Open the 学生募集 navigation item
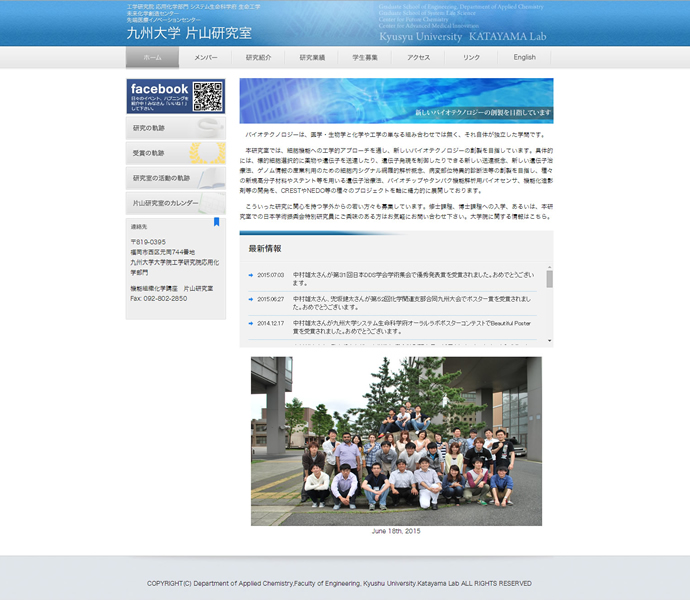690x600 pixels. tap(365, 57)
